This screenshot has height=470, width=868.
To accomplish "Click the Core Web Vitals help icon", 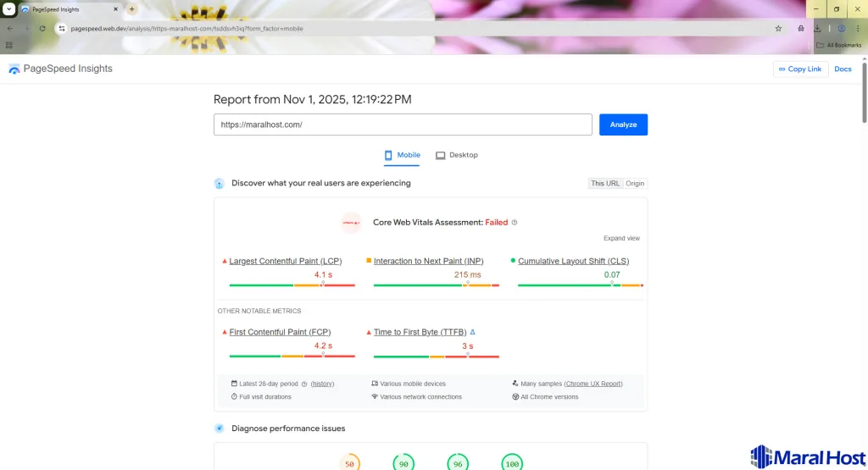I will click(x=515, y=223).
